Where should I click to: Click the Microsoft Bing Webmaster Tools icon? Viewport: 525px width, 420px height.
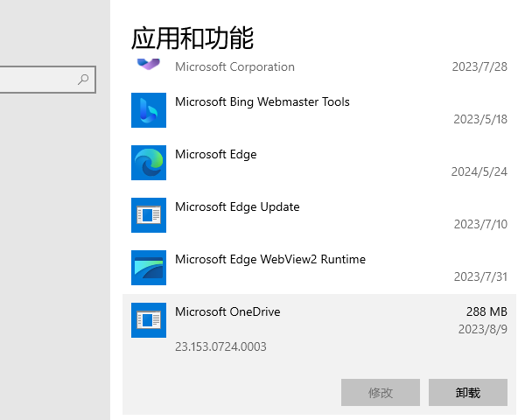coord(149,110)
